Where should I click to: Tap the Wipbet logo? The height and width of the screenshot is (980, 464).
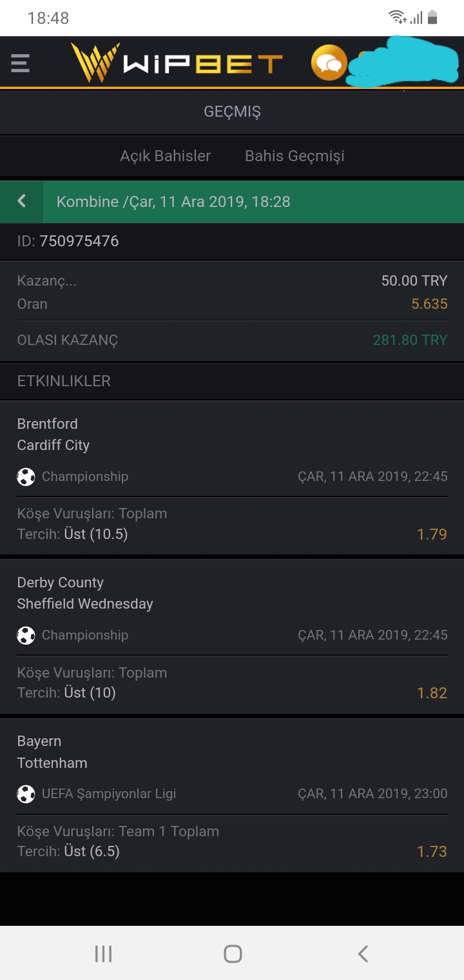[x=177, y=63]
